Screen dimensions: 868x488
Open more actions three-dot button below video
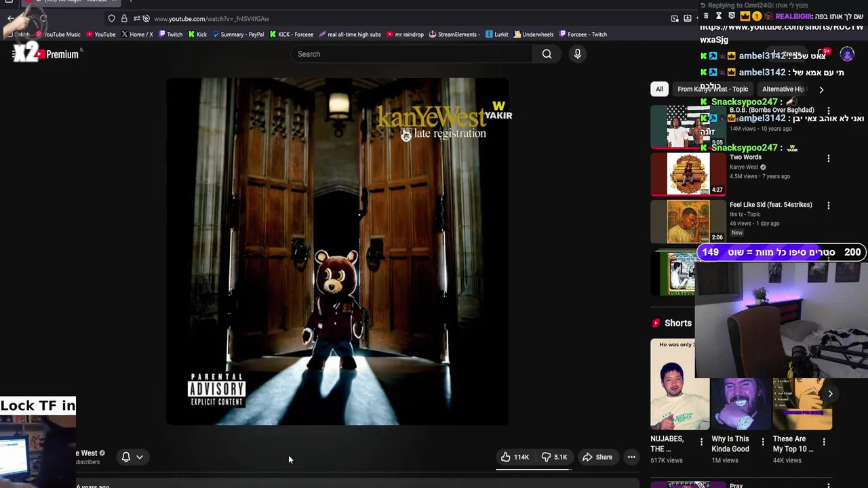(631, 457)
